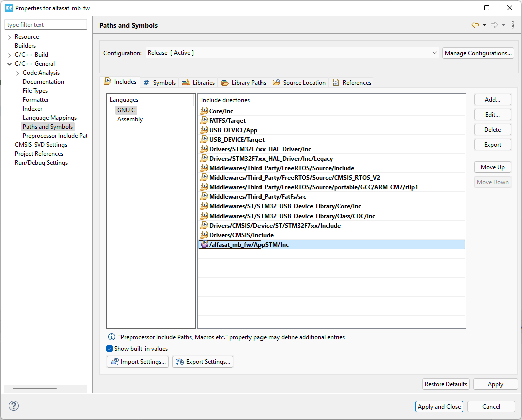The height and width of the screenshot is (420, 522).
Task: Click the Move Up button
Action: (x=493, y=167)
